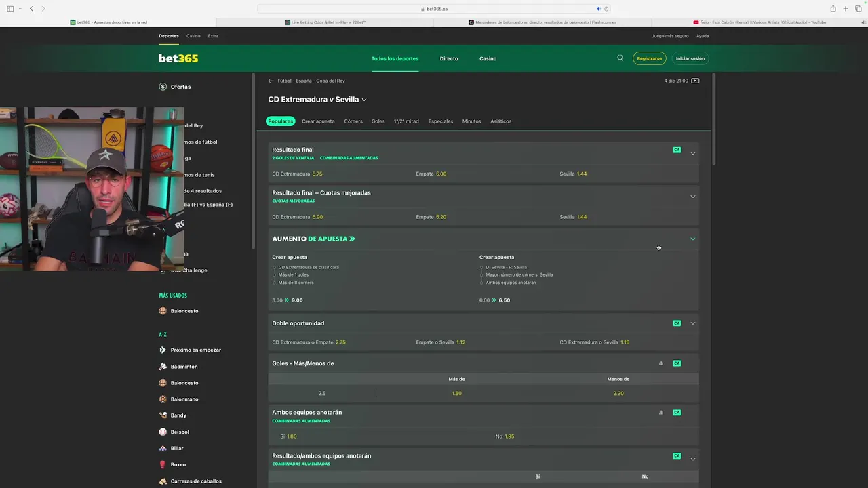Switch to the Crear apuesta tab
This screenshot has height=488, width=868.
[318, 121]
